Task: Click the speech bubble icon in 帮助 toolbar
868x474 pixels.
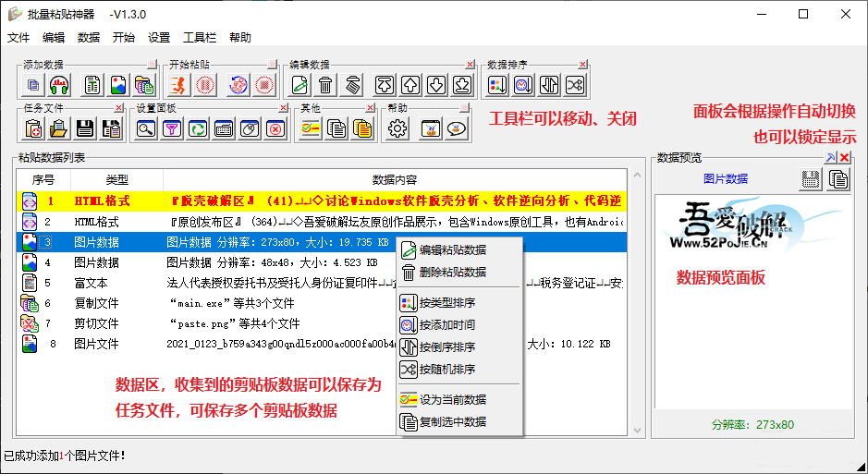Action: [456, 128]
